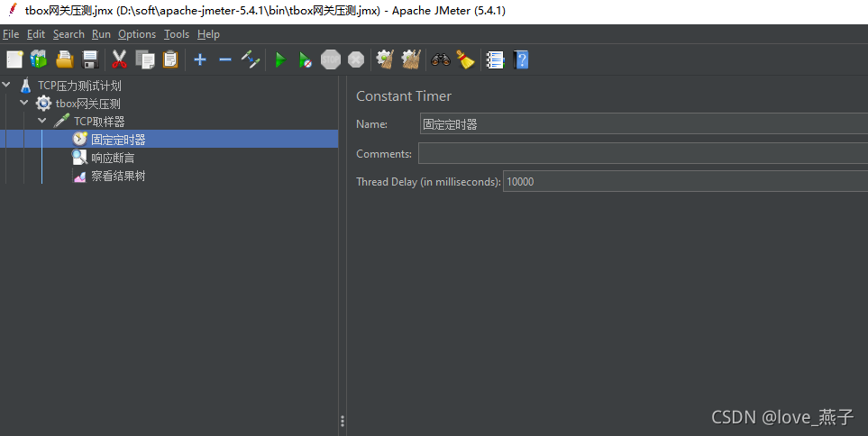Screen dimensions: 868x436
Task: Collapse the tbox网关压测 thread group node
Action: [x=23, y=103]
